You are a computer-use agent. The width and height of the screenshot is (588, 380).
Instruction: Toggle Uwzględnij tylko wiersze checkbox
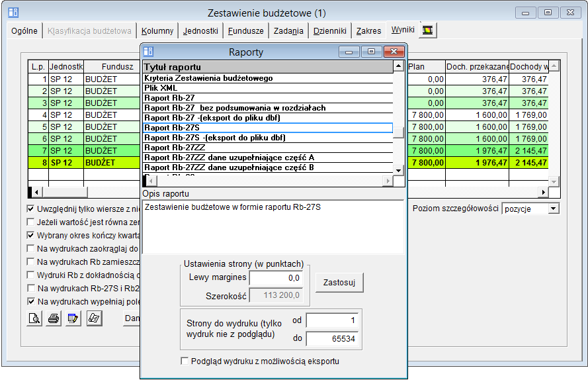click(x=30, y=209)
